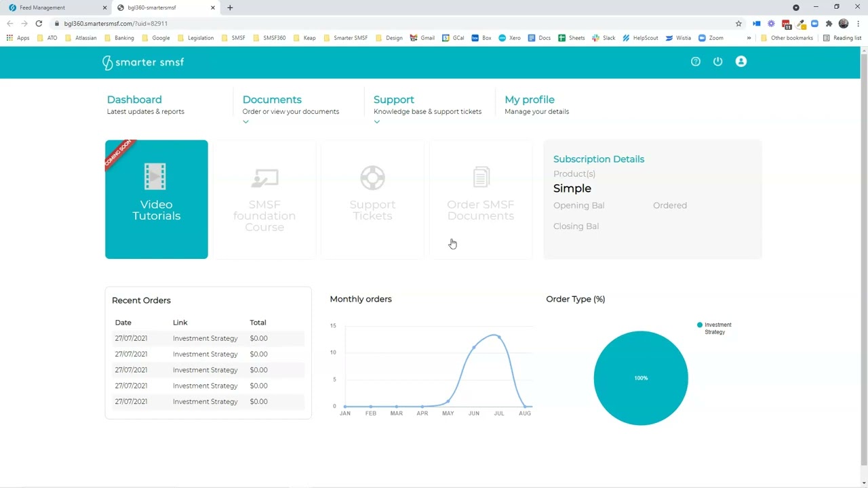The image size is (868, 488).
Task: Open the Keap bookmark folder
Action: pyautogui.click(x=304, y=38)
